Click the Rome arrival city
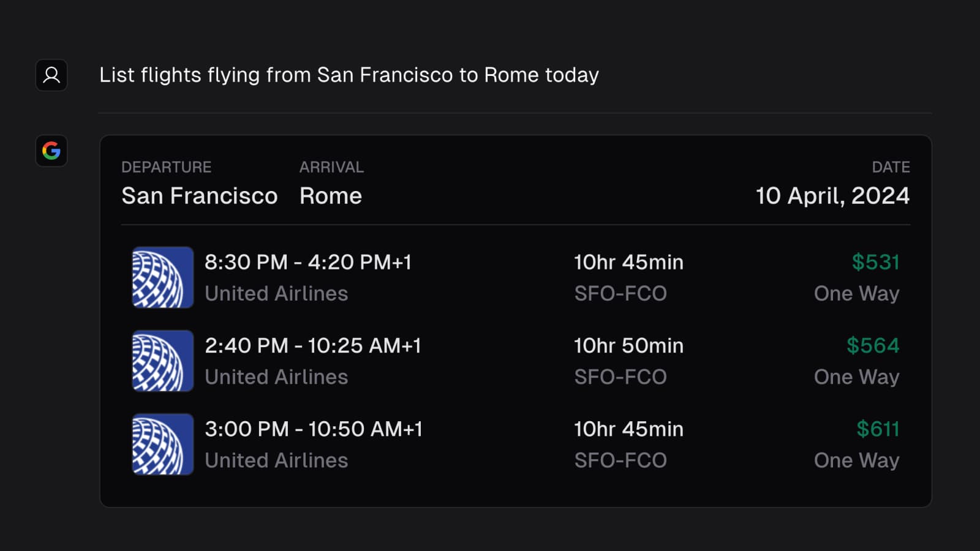Screen dimensions: 980x551 pyautogui.click(x=331, y=196)
